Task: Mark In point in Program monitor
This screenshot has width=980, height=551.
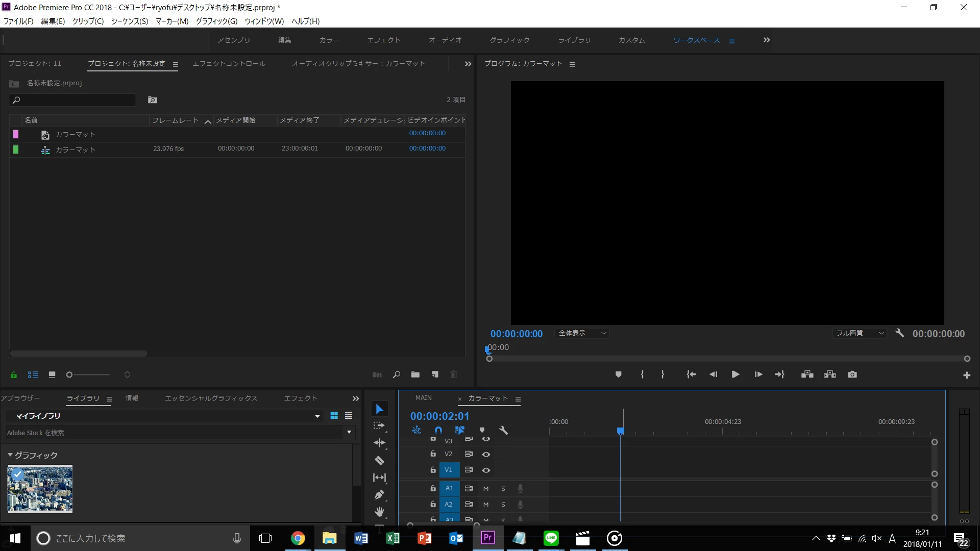Action: 642,374
